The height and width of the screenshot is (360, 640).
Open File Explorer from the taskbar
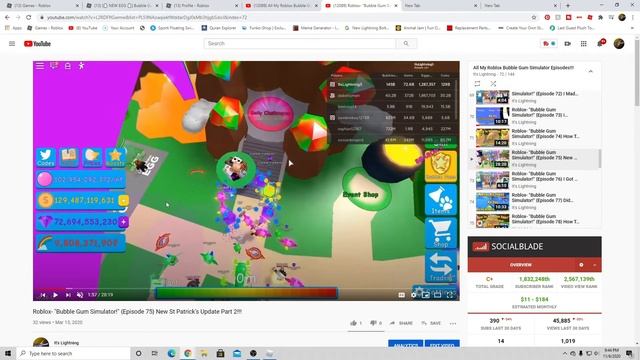(x=204, y=353)
